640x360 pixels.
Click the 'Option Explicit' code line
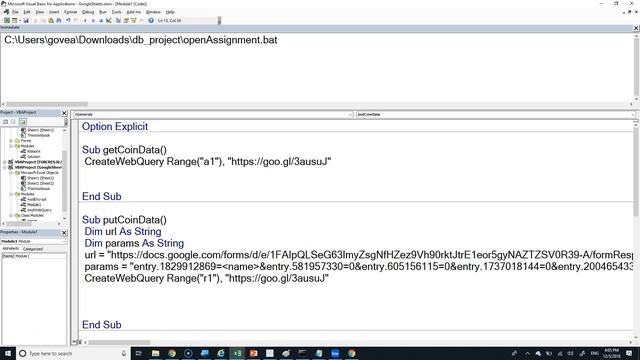[x=115, y=127]
